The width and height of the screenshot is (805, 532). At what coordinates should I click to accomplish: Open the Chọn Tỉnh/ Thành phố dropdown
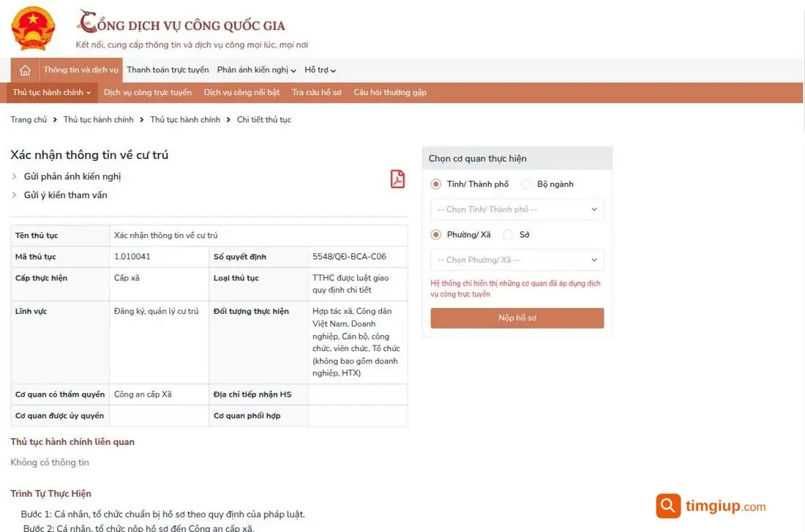pyautogui.click(x=517, y=209)
